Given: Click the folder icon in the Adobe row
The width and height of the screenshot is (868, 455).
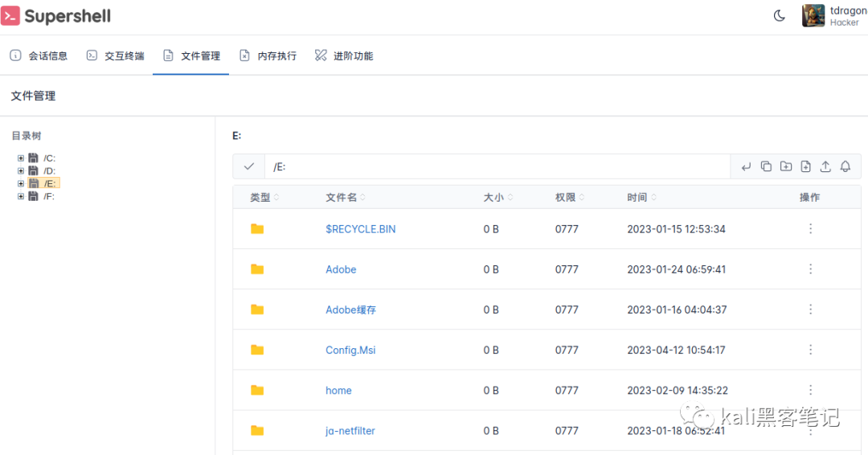Looking at the screenshot, I should click(257, 269).
